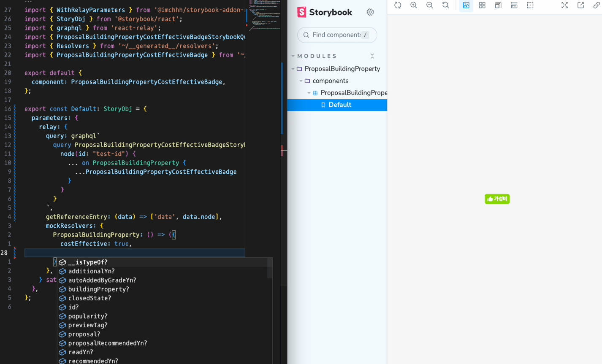Pick proposalRecommendedYn? autocomplete suggestion

107,343
